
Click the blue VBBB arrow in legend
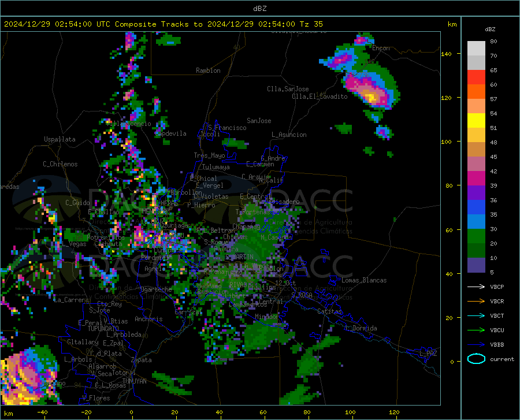476,345
